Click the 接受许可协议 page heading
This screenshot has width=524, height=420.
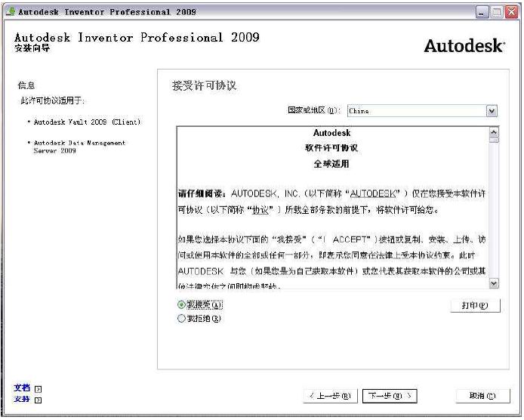[x=204, y=85]
